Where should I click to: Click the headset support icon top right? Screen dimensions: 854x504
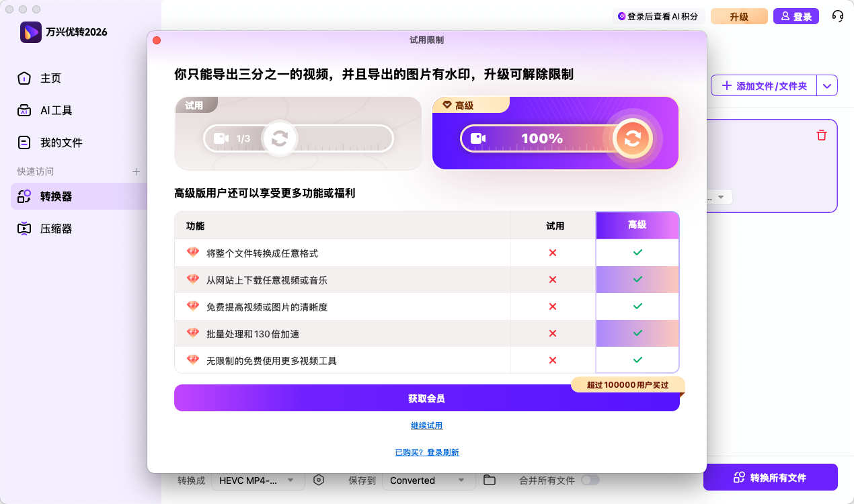837,15
